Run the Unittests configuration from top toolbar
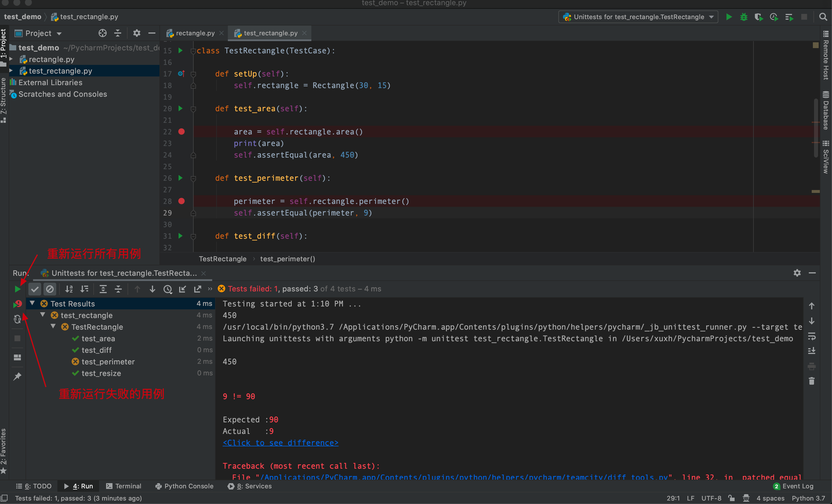 coord(729,17)
